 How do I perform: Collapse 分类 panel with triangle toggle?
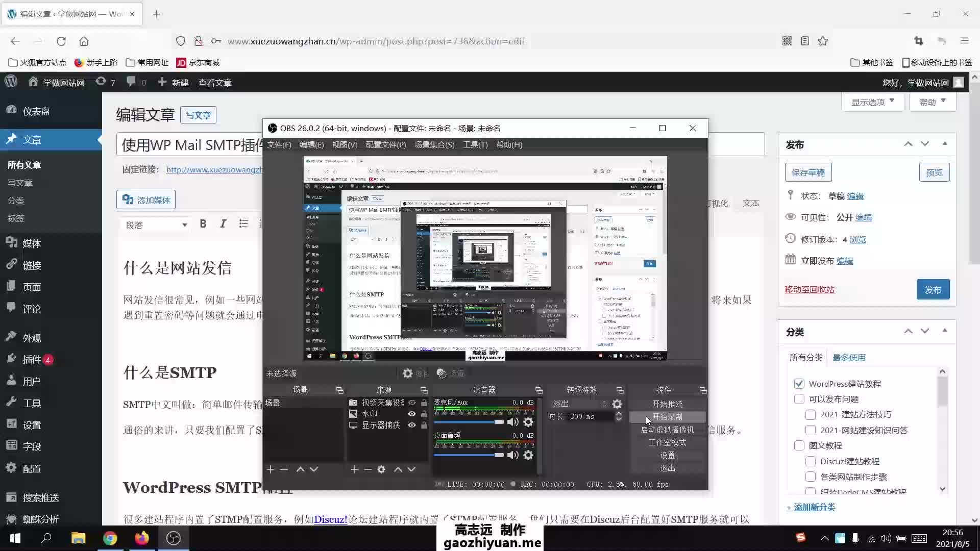pyautogui.click(x=945, y=331)
